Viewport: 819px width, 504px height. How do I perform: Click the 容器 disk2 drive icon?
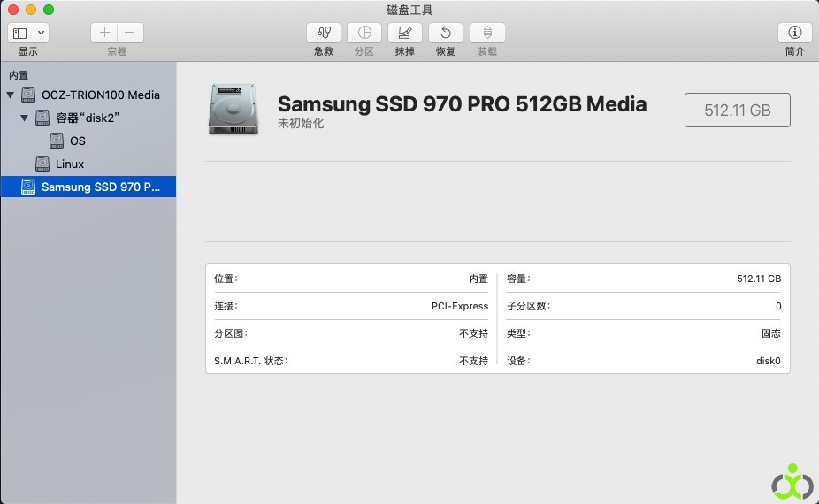[x=42, y=118]
